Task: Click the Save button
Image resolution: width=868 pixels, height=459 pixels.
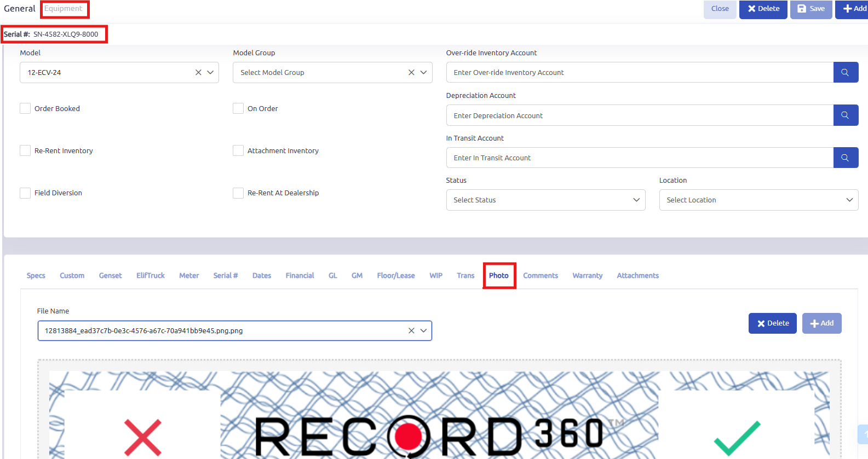Action: point(811,9)
